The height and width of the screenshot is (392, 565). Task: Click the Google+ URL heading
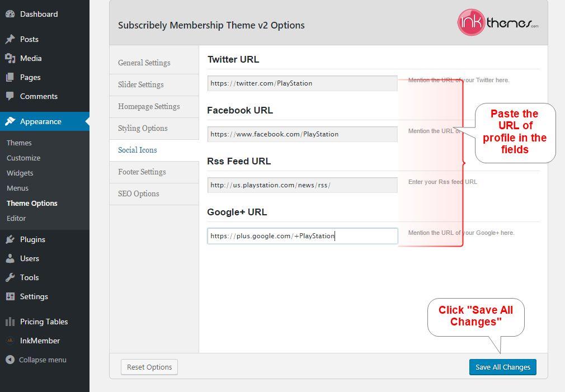click(237, 212)
